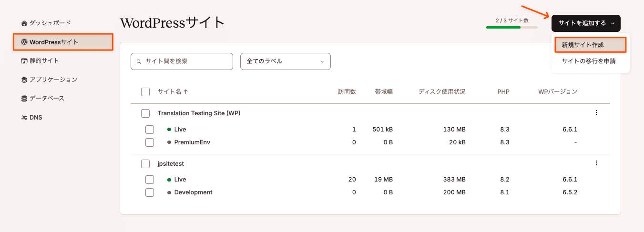Check the jpsitetest Development environment checkbox
The image size is (644, 232).
149,192
